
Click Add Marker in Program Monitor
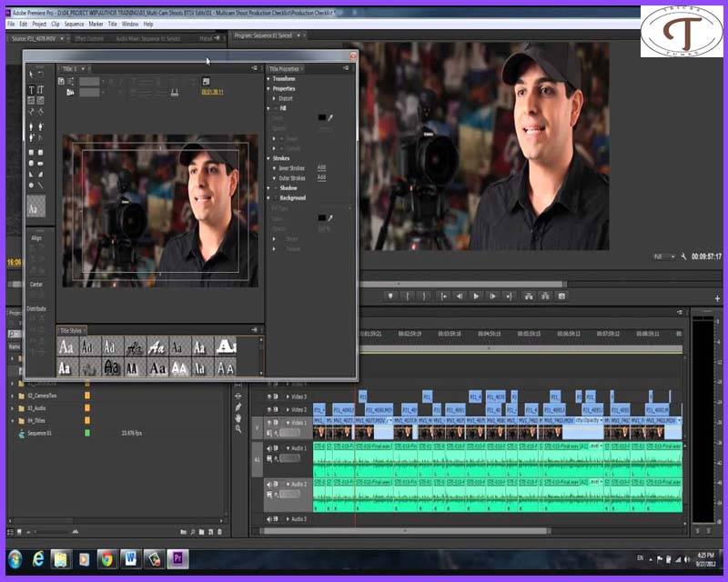point(390,296)
